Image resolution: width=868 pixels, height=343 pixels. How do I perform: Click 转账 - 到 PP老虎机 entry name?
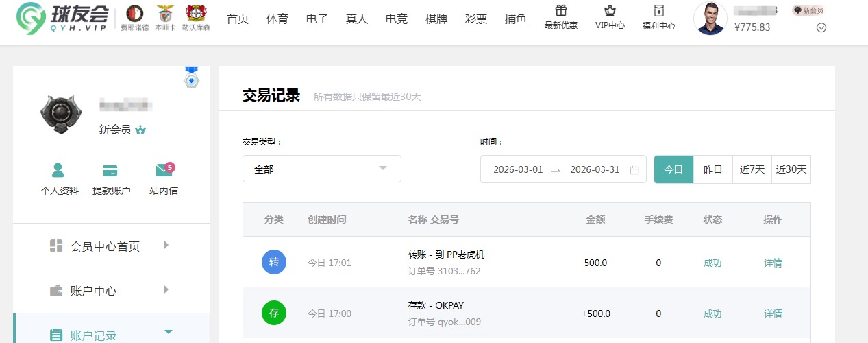point(446,255)
